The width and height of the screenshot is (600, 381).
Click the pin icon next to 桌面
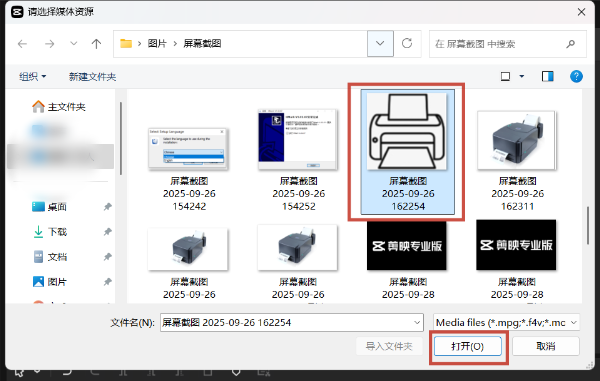pos(108,207)
